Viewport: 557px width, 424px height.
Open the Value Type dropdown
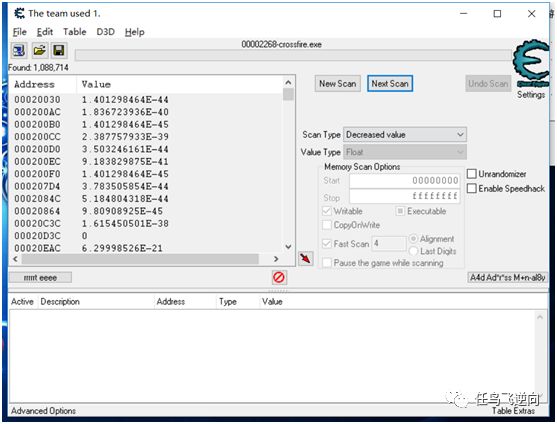coord(405,152)
